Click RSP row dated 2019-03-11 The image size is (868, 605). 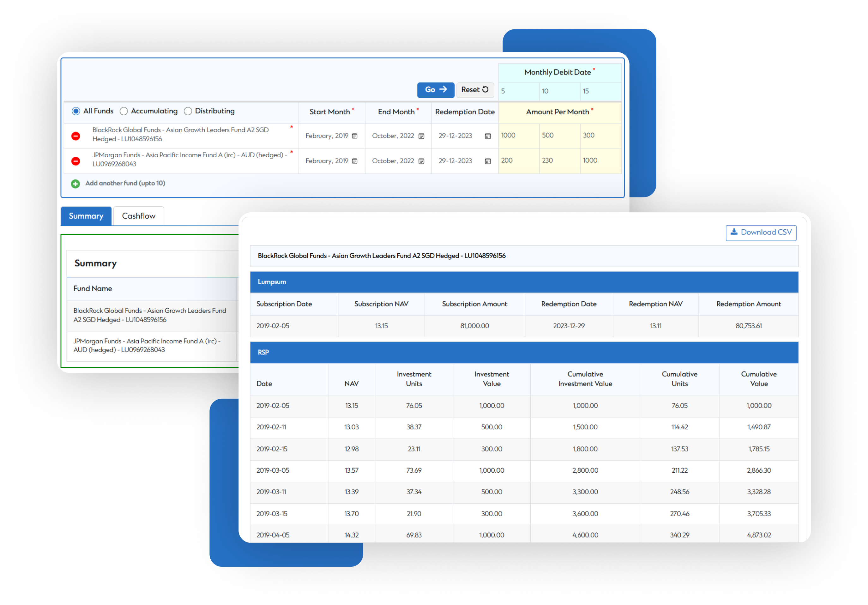(524, 492)
